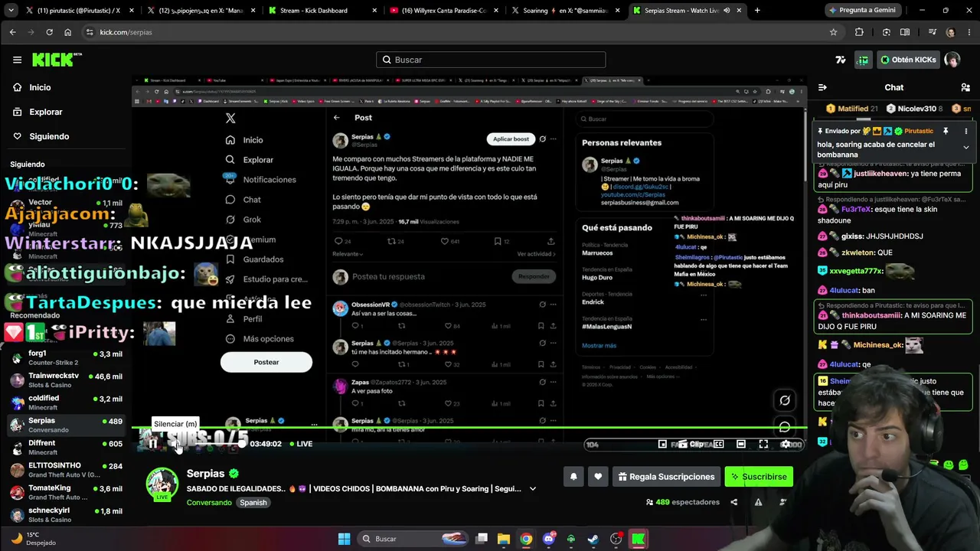Open Trainwreckstv channel in sidebar
Screen dimensions: 980x551
point(67,380)
